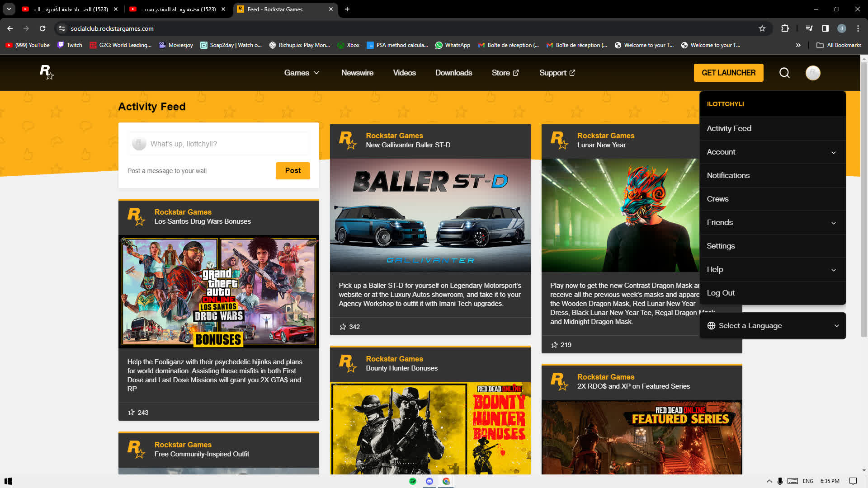This screenshot has height=488, width=868.
Task: Like the Los Santos Drug Wars post star
Action: click(x=132, y=412)
